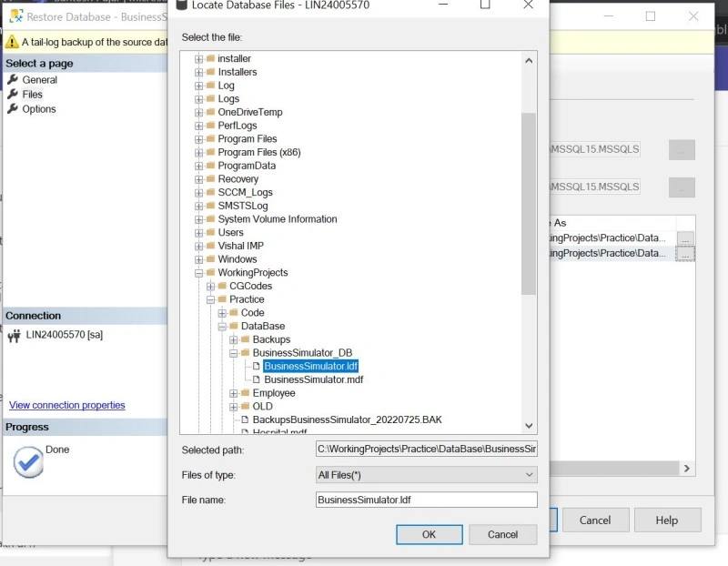Click the folder icon beside Installers
The height and width of the screenshot is (566, 728).
[210, 72]
